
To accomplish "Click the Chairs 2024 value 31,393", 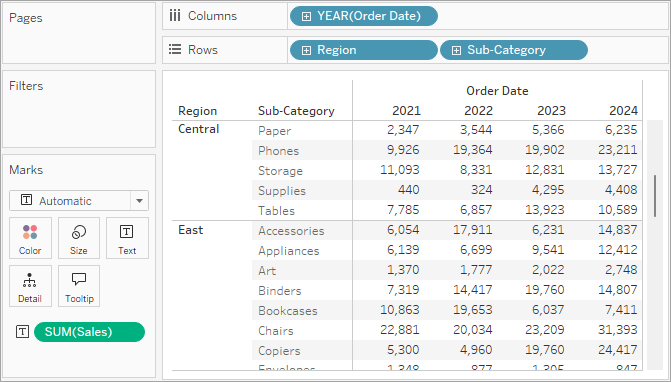I will coord(618,330).
